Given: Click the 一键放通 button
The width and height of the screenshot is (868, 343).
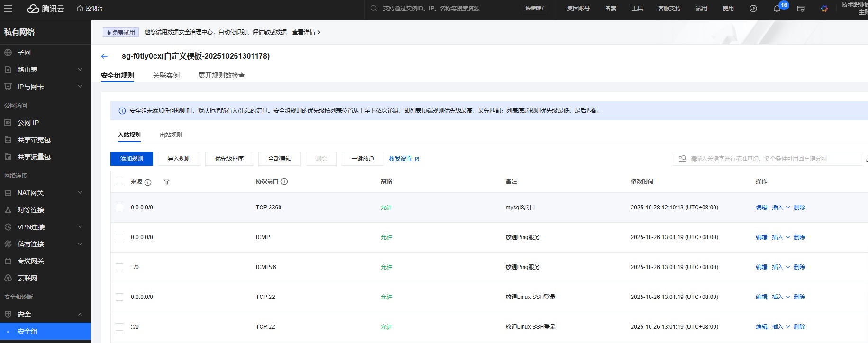Looking at the screenshot, I should [x=363, y=159].
